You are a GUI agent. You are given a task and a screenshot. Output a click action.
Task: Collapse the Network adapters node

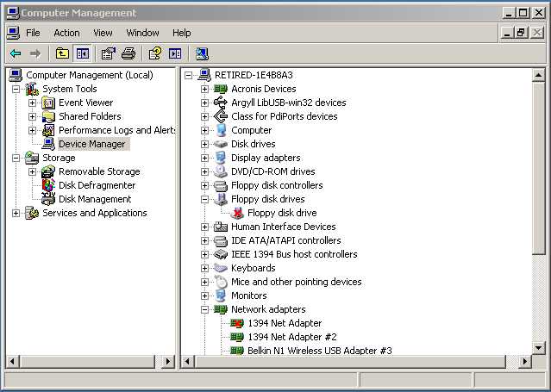tap(204, 309)
